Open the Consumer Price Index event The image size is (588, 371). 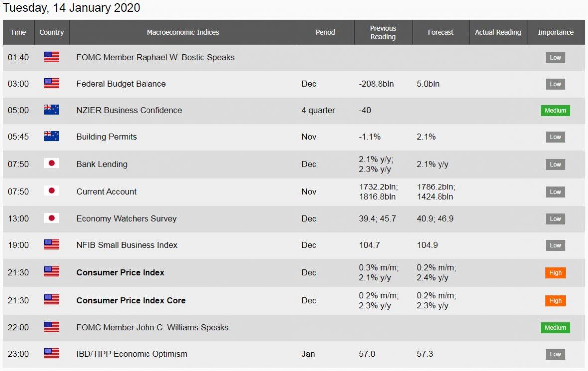tap(120, 273)
